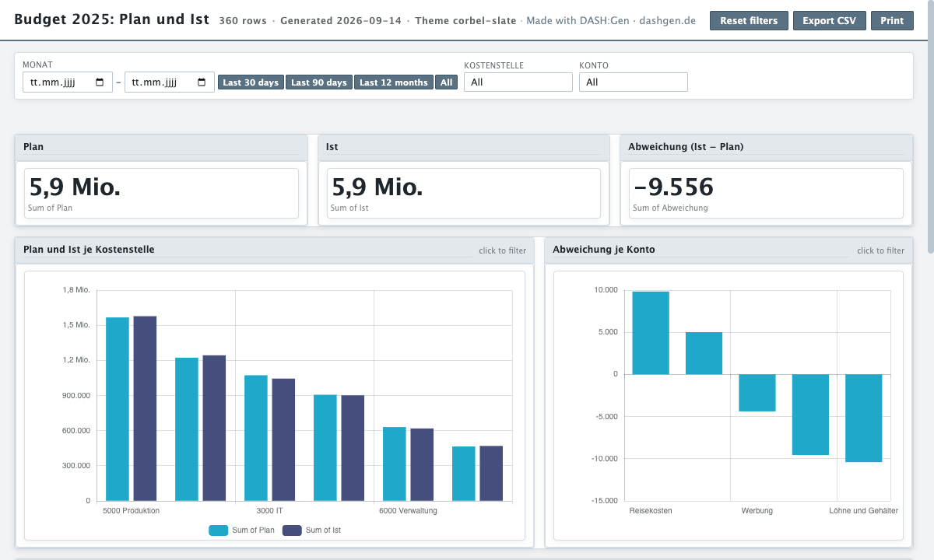Screen dimensions: 934x560
Task: Click the "360 rows" text in the header
Action: click(243, 21)
